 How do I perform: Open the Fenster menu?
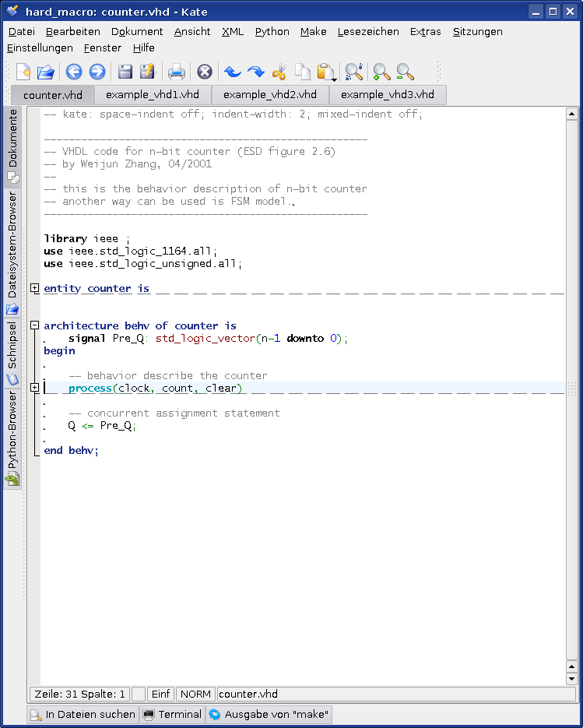point(103,47)
